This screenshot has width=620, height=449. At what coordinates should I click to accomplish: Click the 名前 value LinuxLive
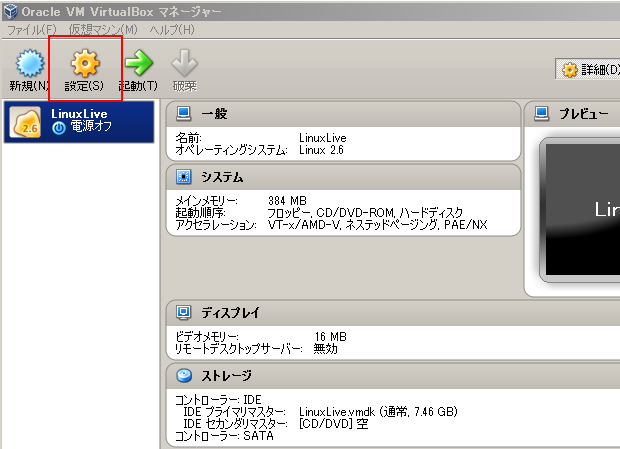pos(323,138)
